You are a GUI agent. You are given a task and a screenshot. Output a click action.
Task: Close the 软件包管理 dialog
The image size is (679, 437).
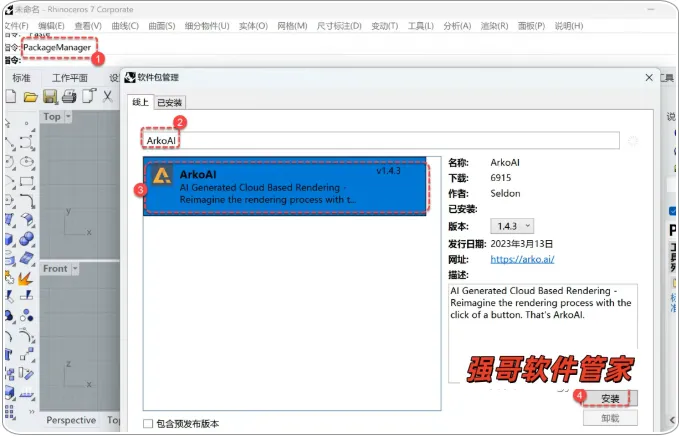[649, 78]
